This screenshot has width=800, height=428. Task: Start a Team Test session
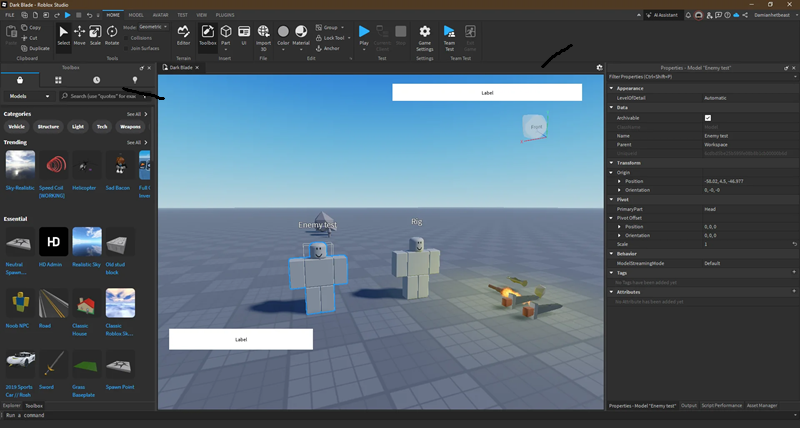click(449, 38)
